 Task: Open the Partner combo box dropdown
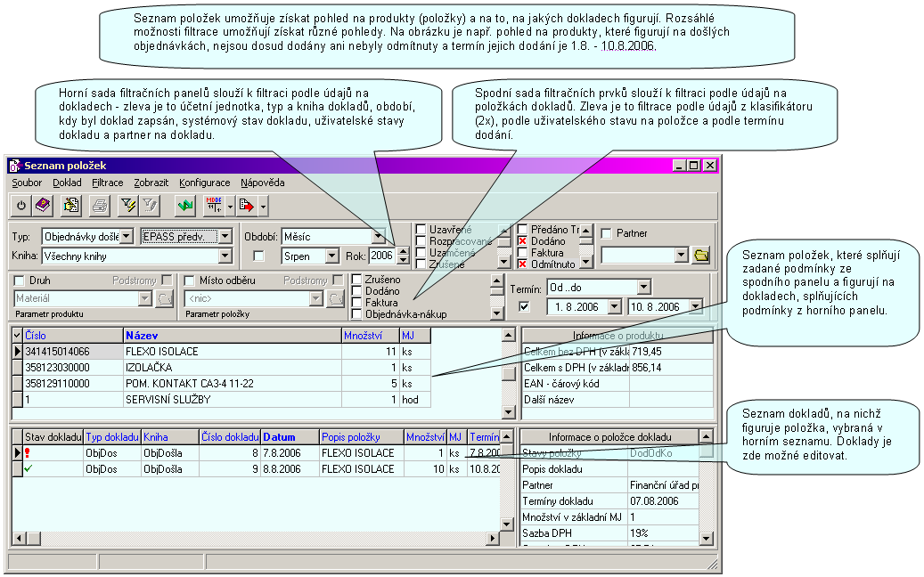pos(682,255)
